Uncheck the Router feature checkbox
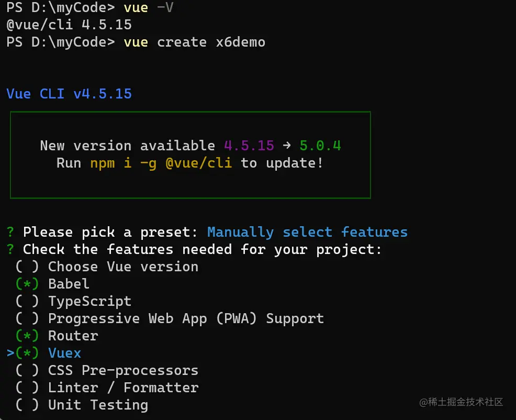 (27, 336)
